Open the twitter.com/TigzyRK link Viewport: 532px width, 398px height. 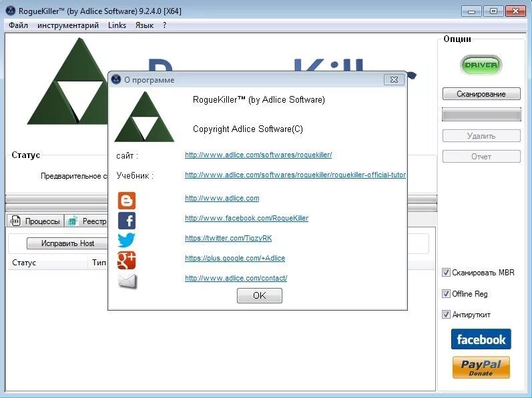[x=228, y=238]
